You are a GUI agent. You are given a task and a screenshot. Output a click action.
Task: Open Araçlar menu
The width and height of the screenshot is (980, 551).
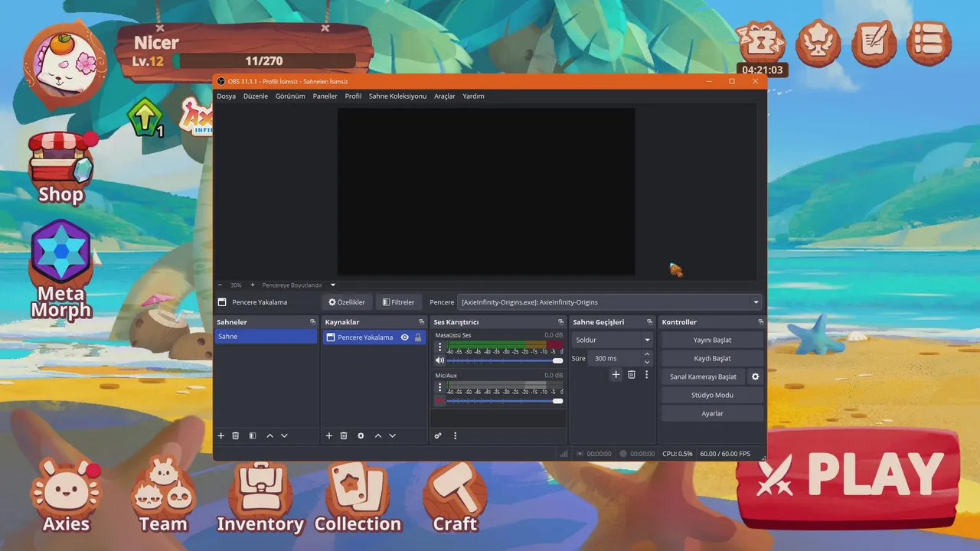click(445, 96)
